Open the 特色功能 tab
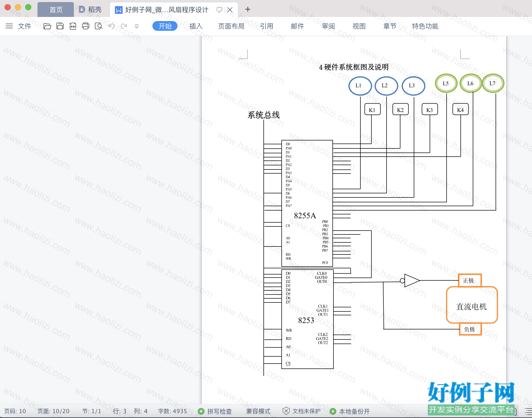Viewport: 532px width, 418px height. tap(425, 26)
